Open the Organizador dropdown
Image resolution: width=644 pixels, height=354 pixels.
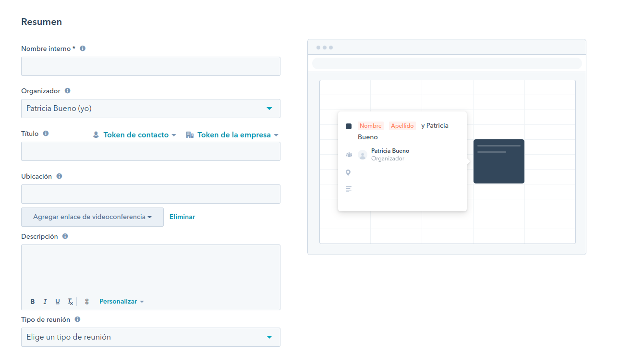pos(151,109)
